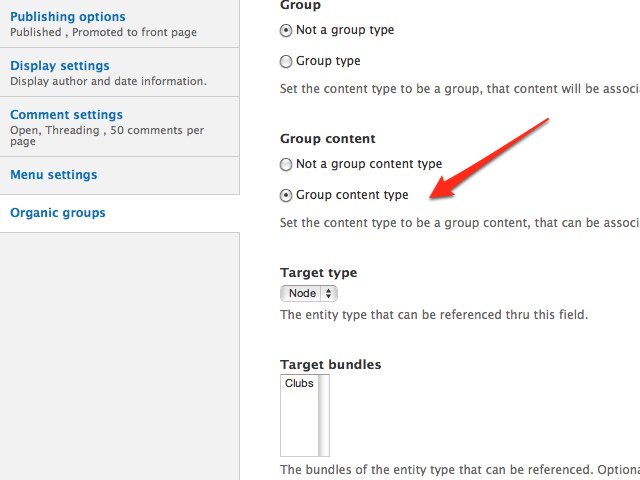Click the Target bundles list scrollbar
This screenshot has width=640, height=480.
tap(324, 415)
